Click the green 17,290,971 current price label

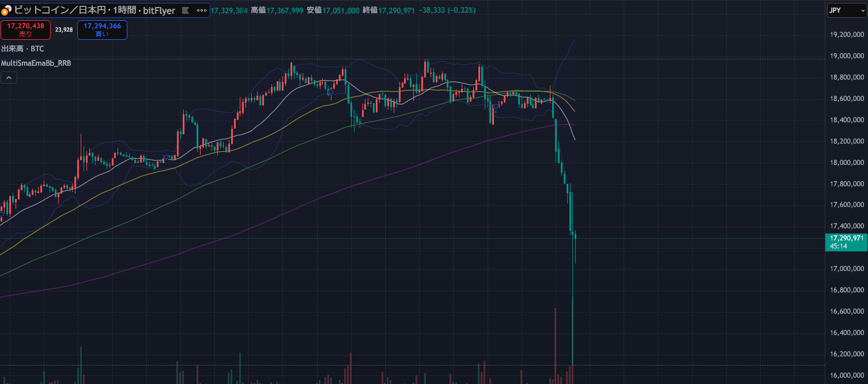tap(846, 238)
